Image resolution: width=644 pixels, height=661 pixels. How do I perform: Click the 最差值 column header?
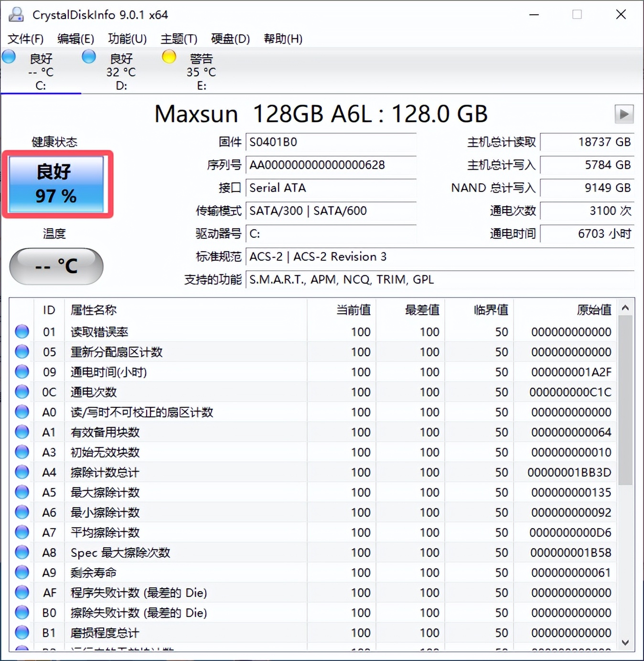[x=410, y=310]
